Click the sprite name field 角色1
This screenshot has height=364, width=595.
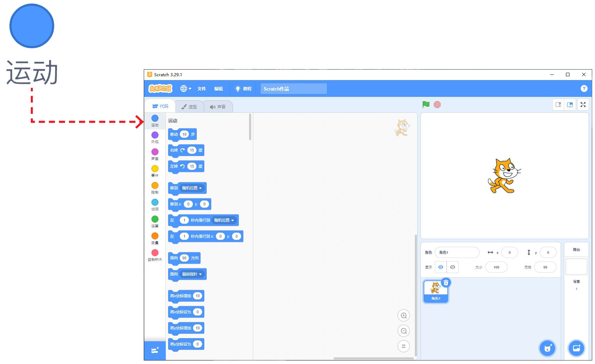coord(457,252)
